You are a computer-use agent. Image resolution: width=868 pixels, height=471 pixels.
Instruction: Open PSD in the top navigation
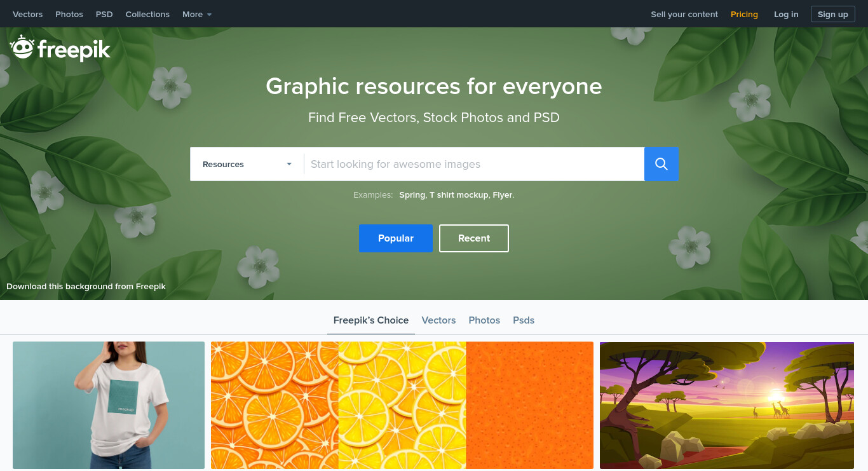click(104, 14)
